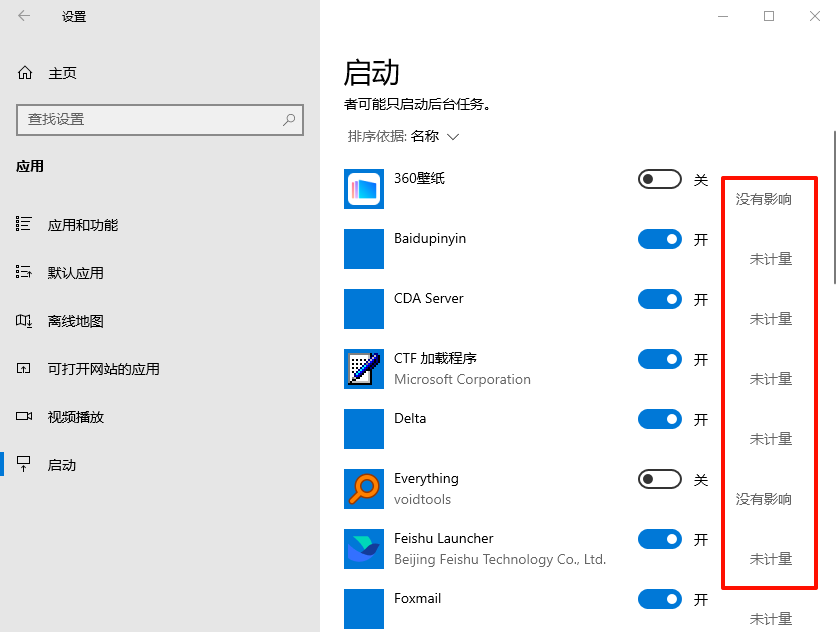Click the 360壁纸 app icon
This screenshot has width=838, height=632.
tap(363, 188)
